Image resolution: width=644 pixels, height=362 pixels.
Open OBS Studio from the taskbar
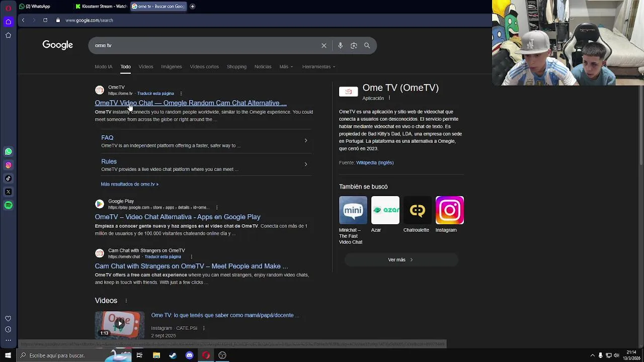(222, 355)
